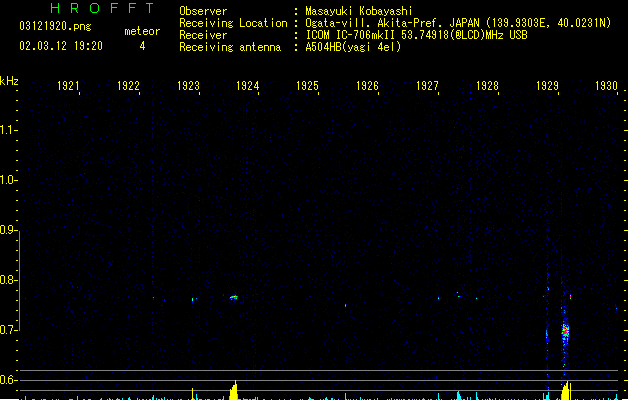Click the 1921 time axis marker
629x400 pixels.
pos(68,86)
